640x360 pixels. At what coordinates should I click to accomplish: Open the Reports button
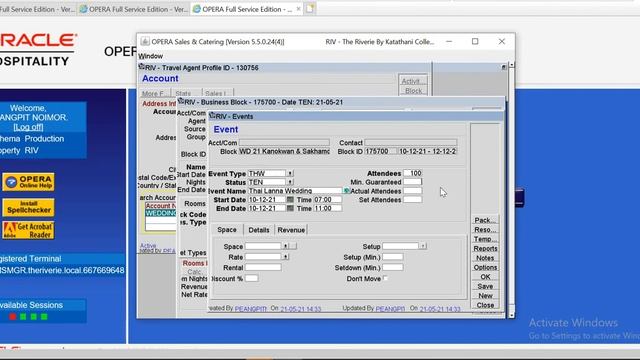pyautogui.click(x=485, y=249)
